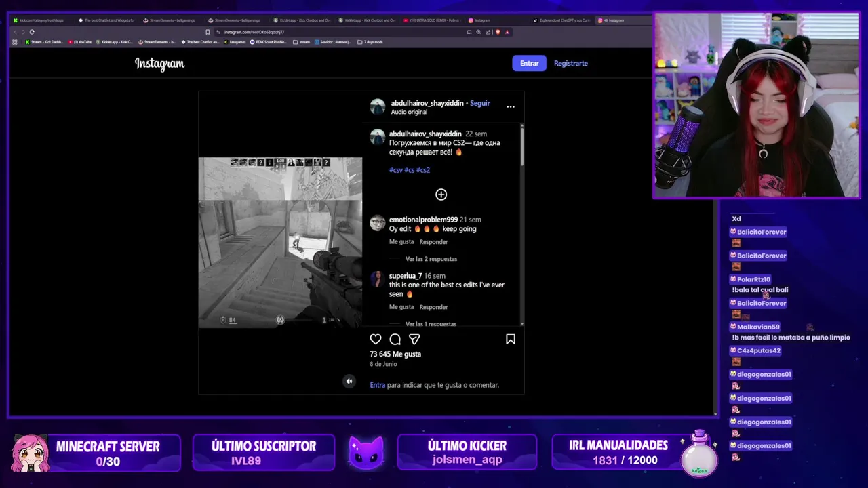Click the address bar bookmark icon
This screenshot has height=488, width=868.
208,32
